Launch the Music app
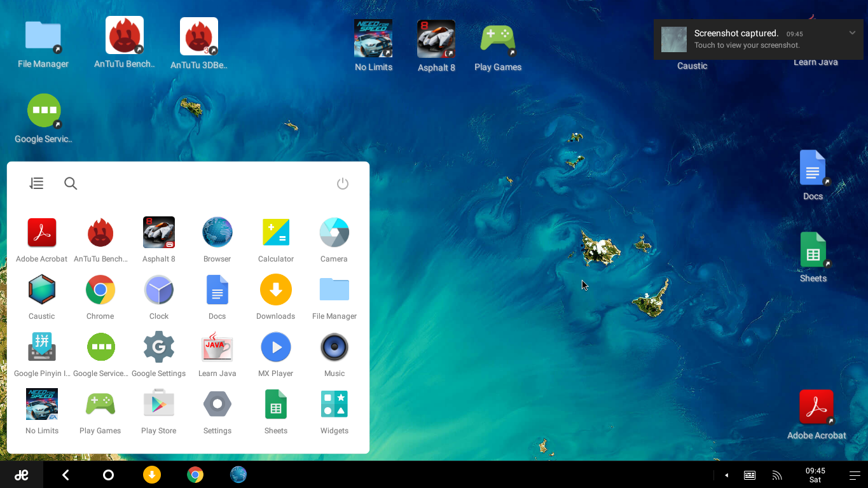This screenshot has height=488, width=868. (334, 347)
